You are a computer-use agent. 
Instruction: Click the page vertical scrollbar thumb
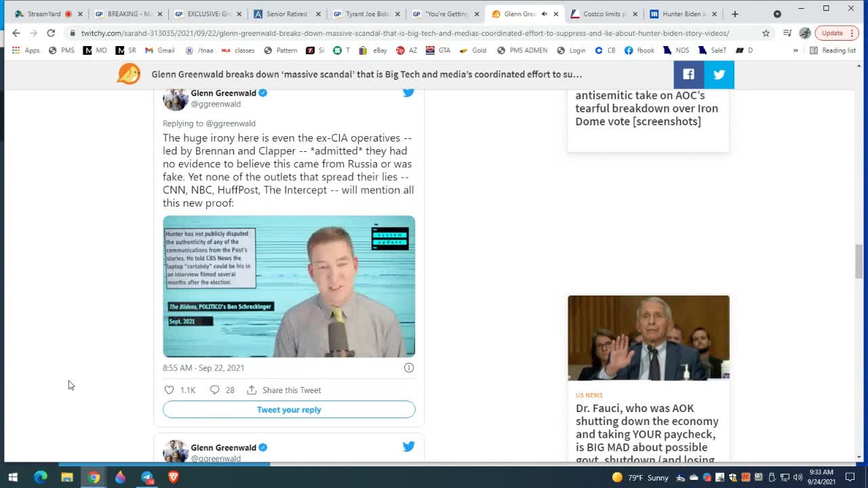pyautogui.click(x=859, y=261)
